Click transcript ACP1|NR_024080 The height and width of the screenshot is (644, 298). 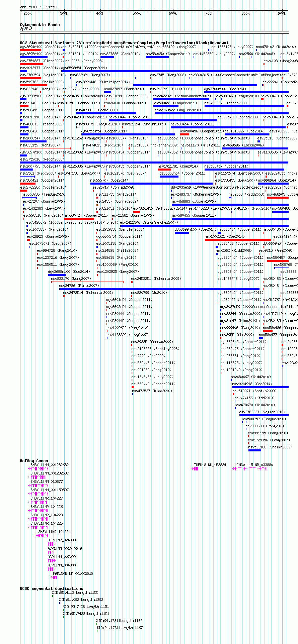tap(62, 540)
